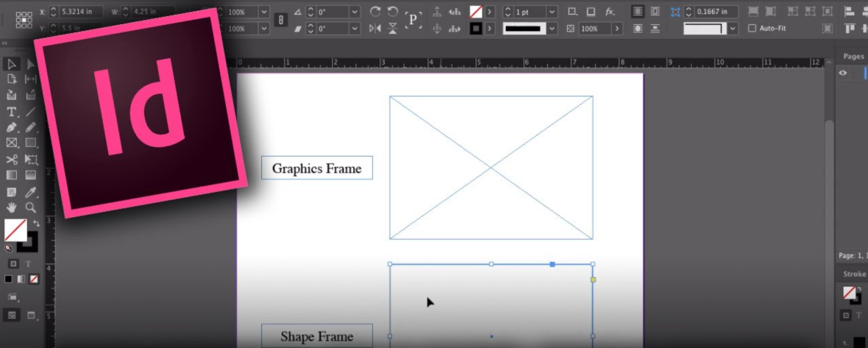The width and height of the screenshot is (868, 348).
Task: Select the Note tool
Action: 11,192
